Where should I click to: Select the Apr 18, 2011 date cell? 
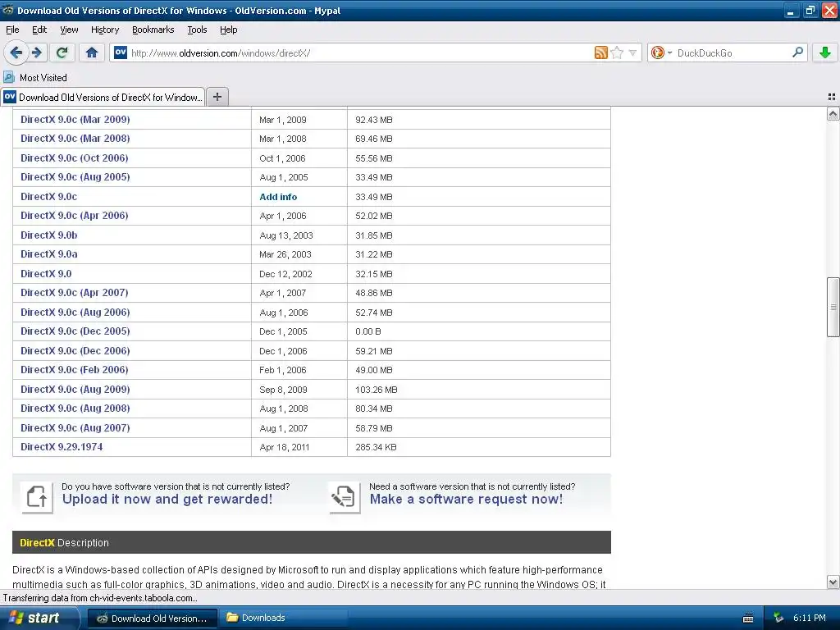(299, 447)
